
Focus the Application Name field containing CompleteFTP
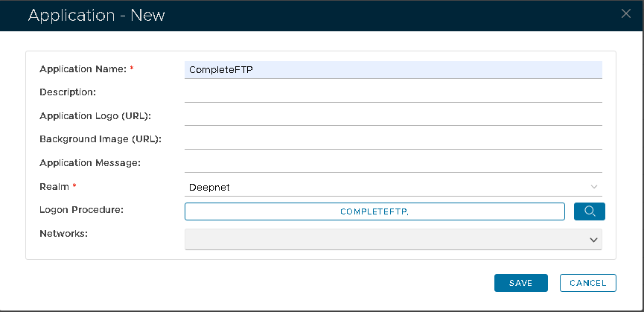(x=393, y=70)
